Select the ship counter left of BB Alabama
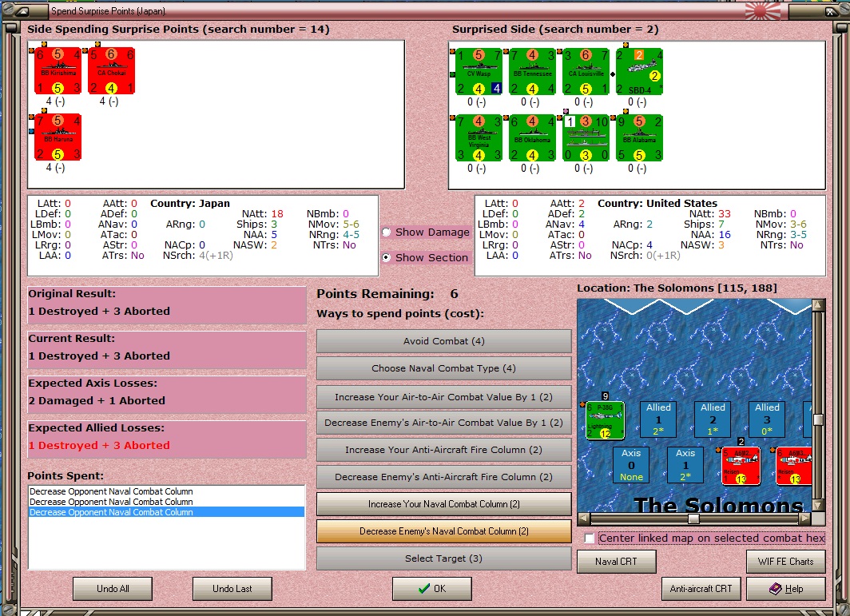This screenshot has height=616, width=850. tap(586, 137)
